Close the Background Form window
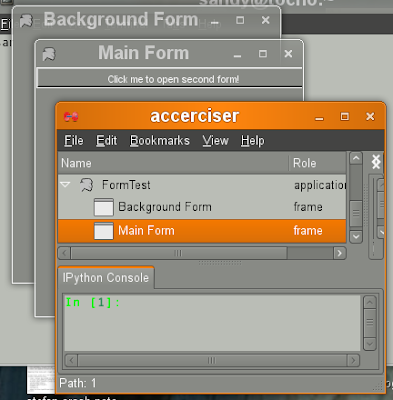 [266, 20]
